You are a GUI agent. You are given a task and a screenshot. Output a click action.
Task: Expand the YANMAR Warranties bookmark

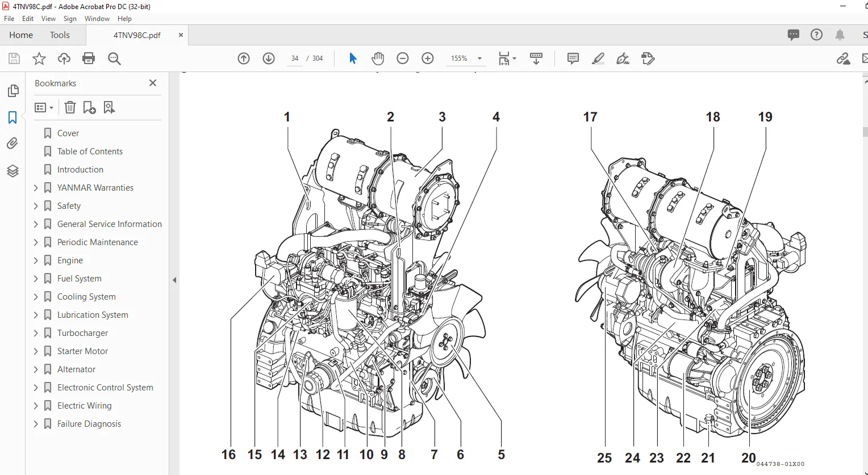[x=36, y=188]
